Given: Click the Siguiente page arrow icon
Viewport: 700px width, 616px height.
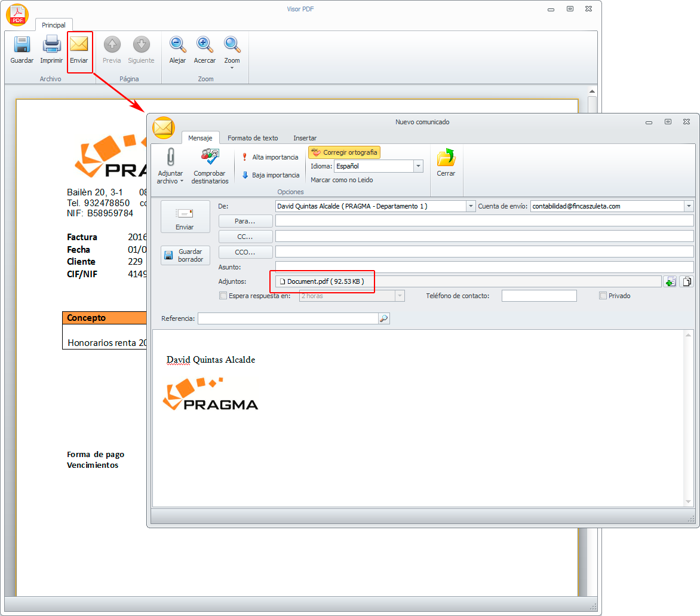Looking at the screenshot, I should [x=141, y=44].
